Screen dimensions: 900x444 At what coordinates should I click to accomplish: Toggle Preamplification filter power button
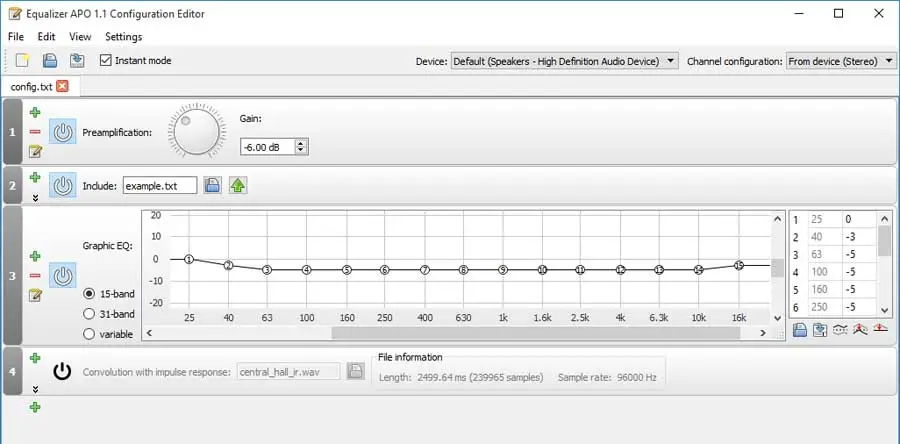62,132
